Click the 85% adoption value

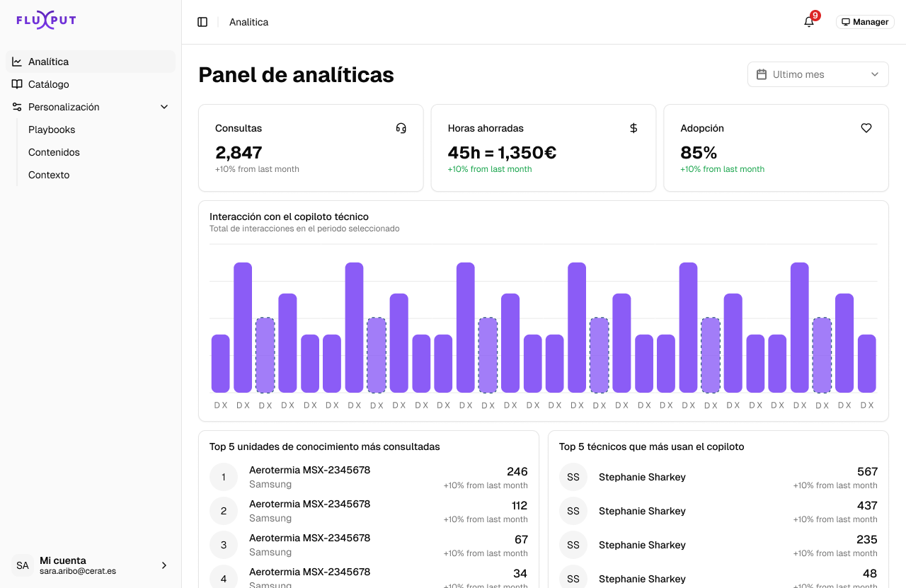tap(699, 152)
